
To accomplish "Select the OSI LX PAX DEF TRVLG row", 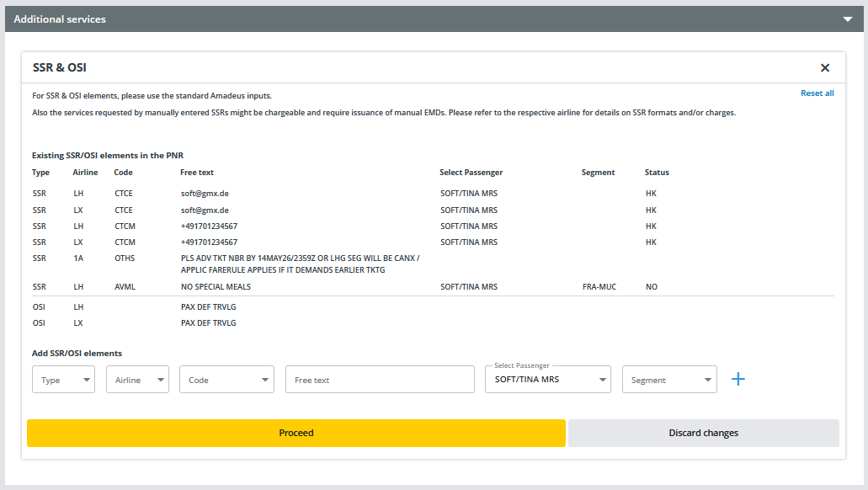I will tap(209, 322).
